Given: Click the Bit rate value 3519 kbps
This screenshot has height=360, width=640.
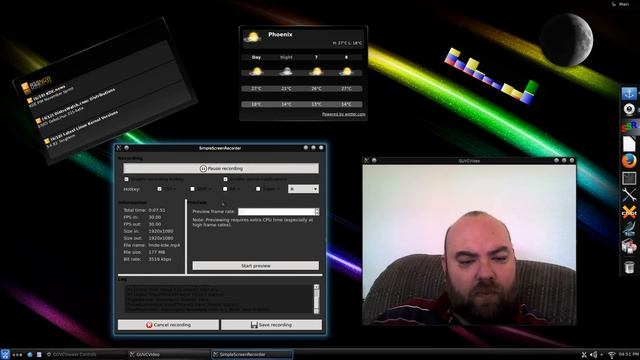Looking at the screenshot, I should point(160,259).
